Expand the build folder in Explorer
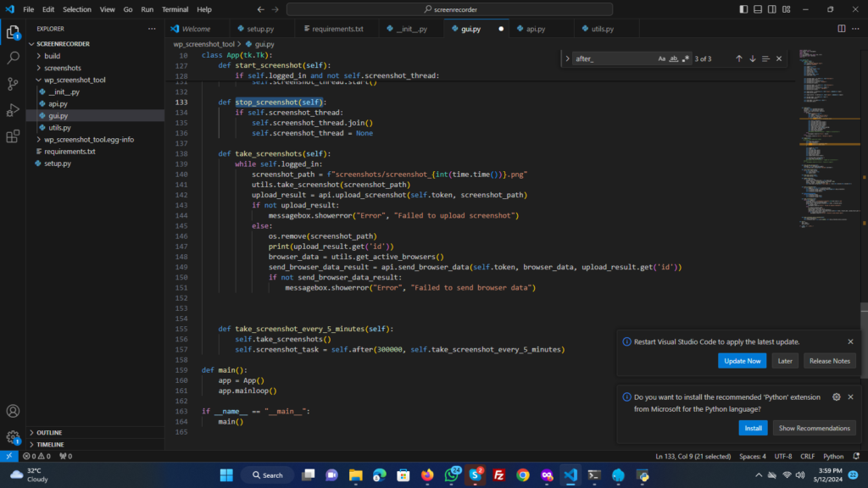The height and width of the screenshot is (488, 868). (52, 56)
